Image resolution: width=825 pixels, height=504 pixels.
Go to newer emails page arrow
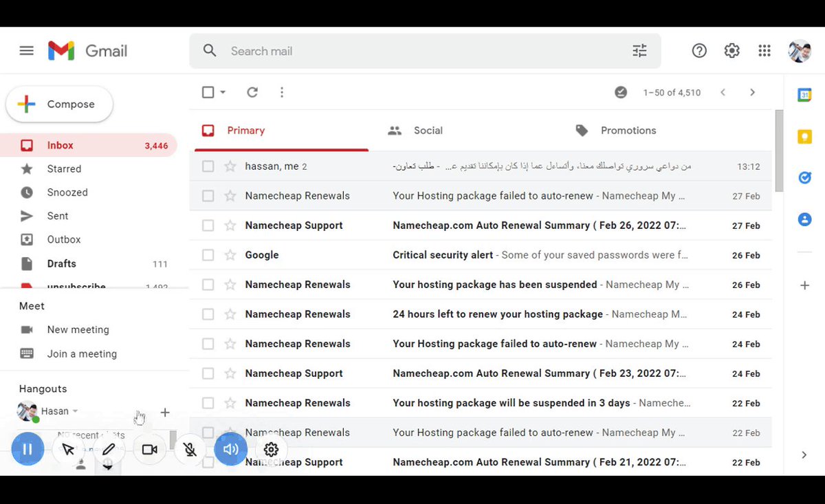click(x=723, y=92)
